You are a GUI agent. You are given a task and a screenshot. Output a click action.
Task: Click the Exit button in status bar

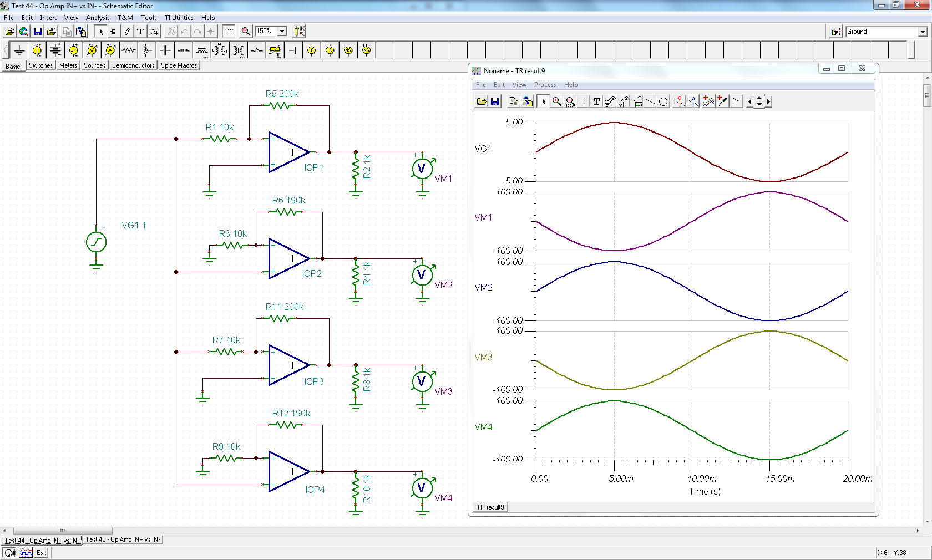click(x=42, y=553)
